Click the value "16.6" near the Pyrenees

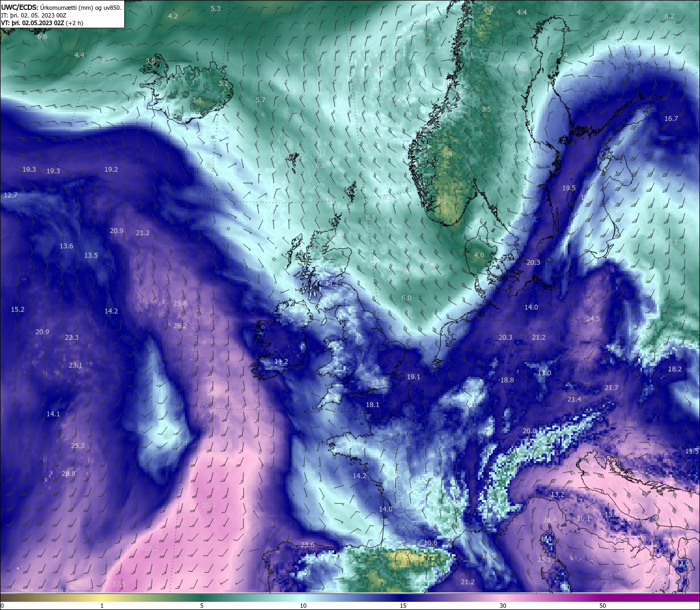click(x=430, y=543)
